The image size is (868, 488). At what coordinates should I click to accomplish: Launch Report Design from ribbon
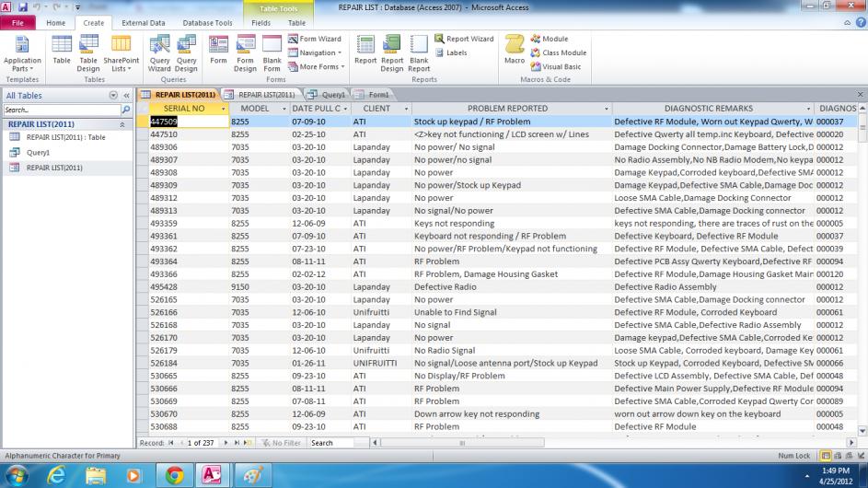[392, 52]
